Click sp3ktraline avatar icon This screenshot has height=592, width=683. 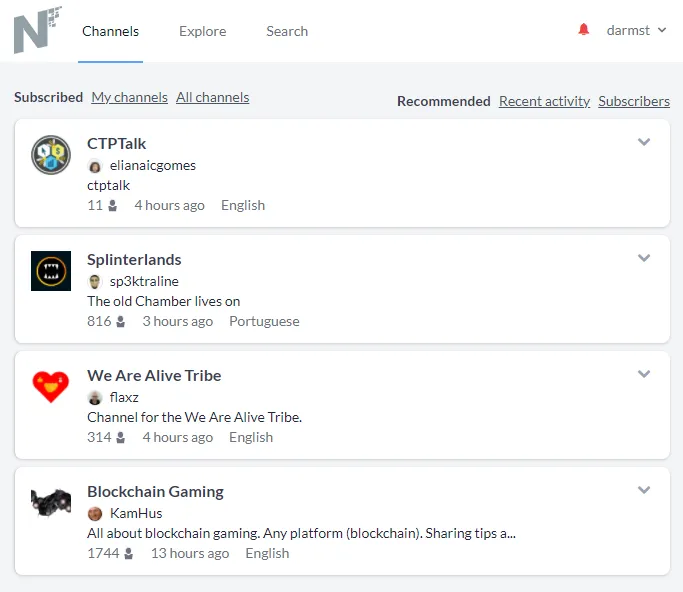pos(95,282)
